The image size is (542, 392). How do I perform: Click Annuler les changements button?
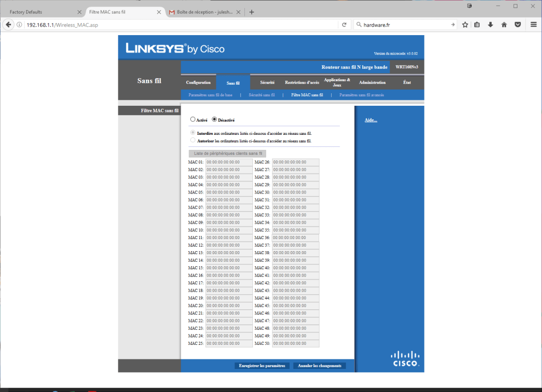[319, 366]
